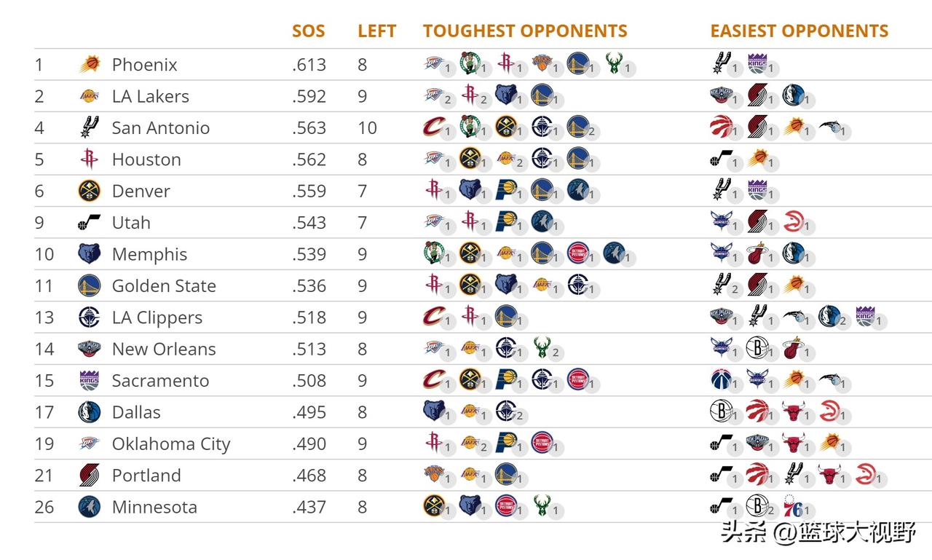Click the Sacramento Kings team logo

coord(90,380)
